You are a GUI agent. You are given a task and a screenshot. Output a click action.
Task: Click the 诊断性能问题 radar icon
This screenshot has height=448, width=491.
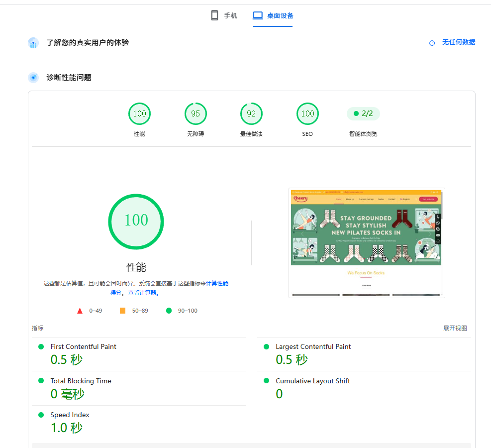[33, 77]
